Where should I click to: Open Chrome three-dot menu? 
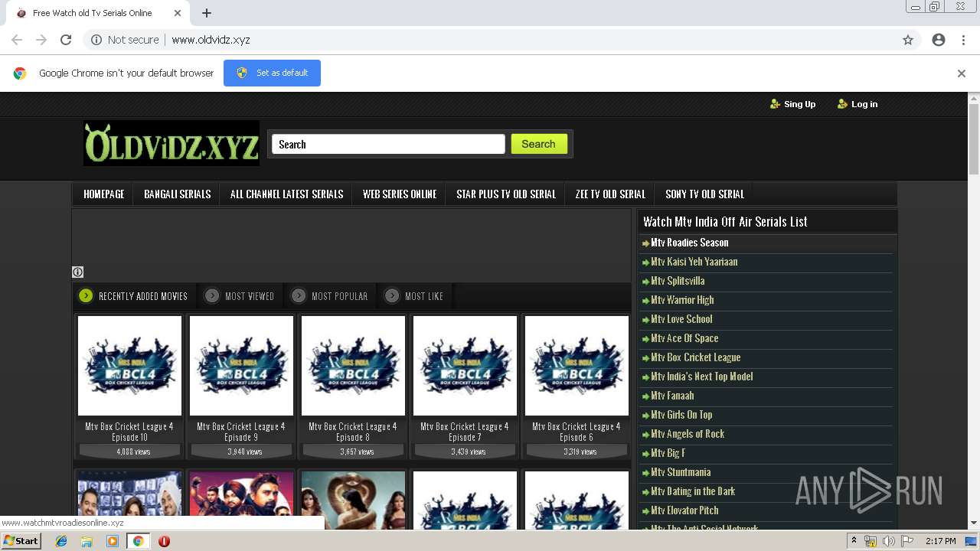pyautogui.click(x=963, y=40)
